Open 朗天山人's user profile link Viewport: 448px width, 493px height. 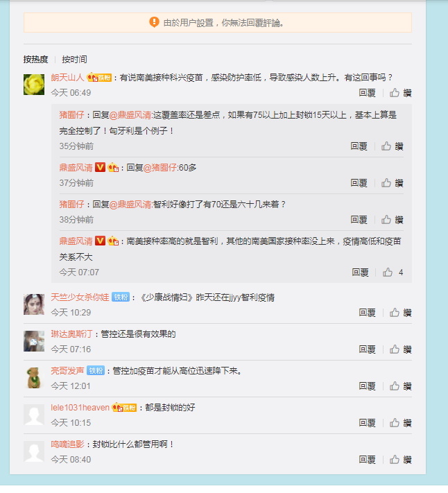67,78
